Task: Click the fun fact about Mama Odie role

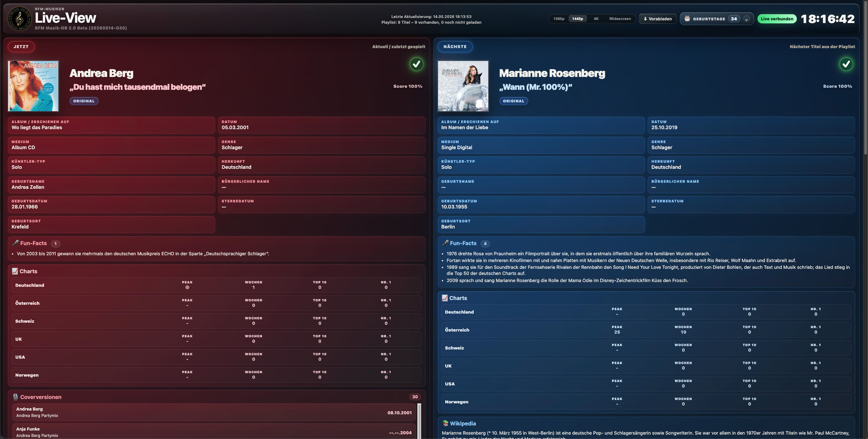Action: tap(567, 280)
